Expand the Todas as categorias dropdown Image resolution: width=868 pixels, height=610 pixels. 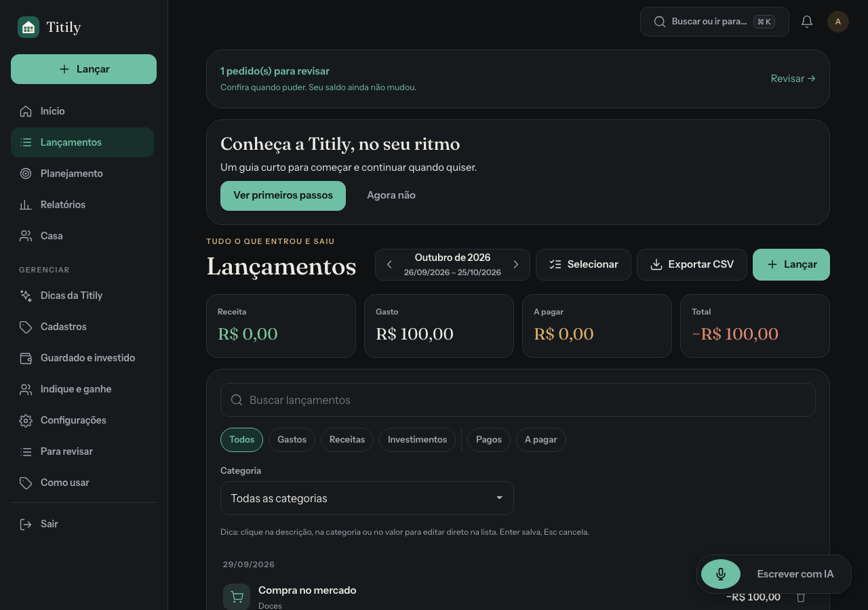(x=367, y=498)
